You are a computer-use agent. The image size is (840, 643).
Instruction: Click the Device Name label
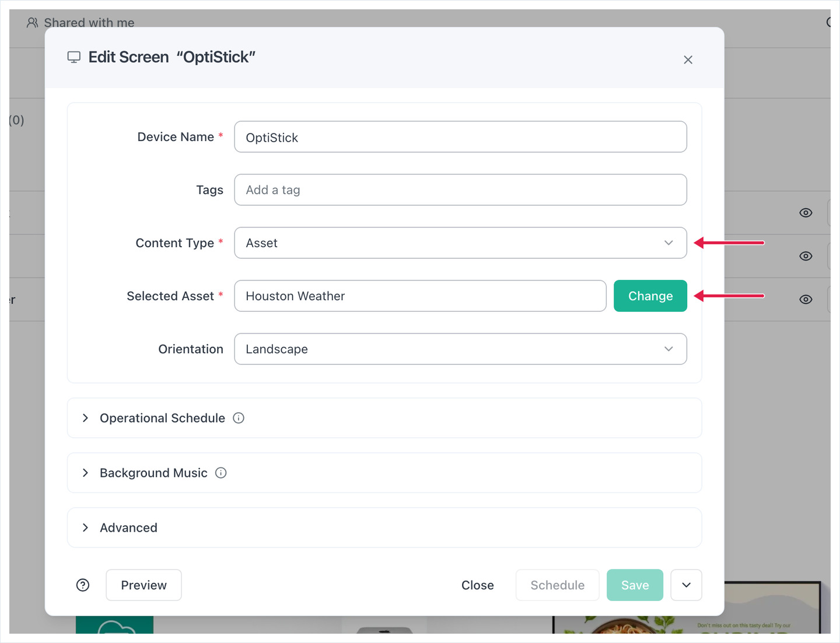[176, 137]
